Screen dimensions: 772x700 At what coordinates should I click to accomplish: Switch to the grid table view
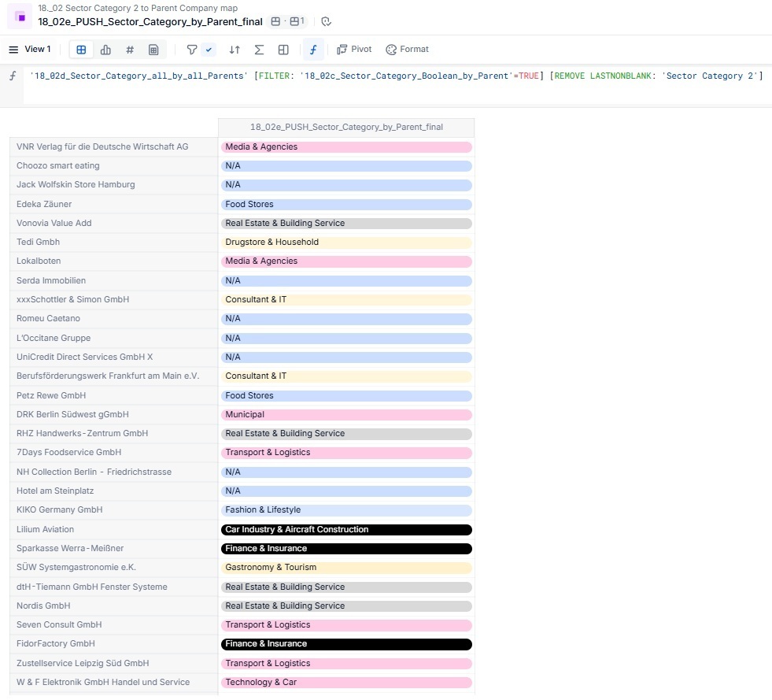pos(81,50)
